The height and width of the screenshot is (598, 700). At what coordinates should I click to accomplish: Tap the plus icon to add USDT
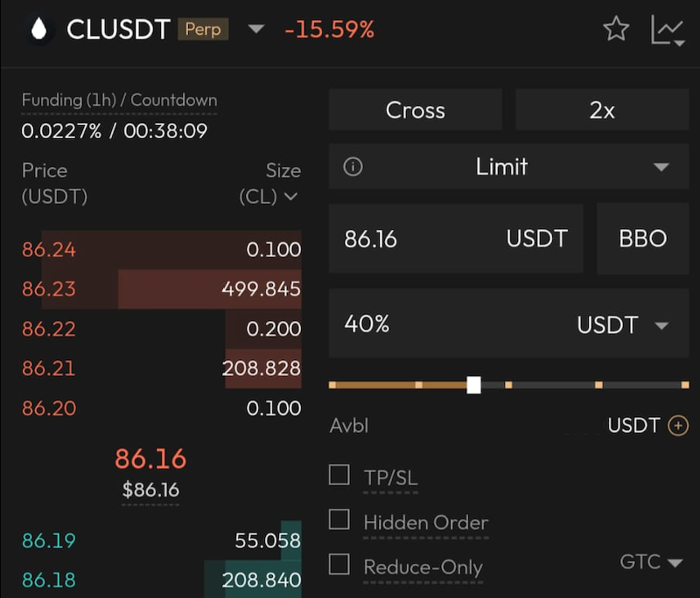click(x=678, y=426)
